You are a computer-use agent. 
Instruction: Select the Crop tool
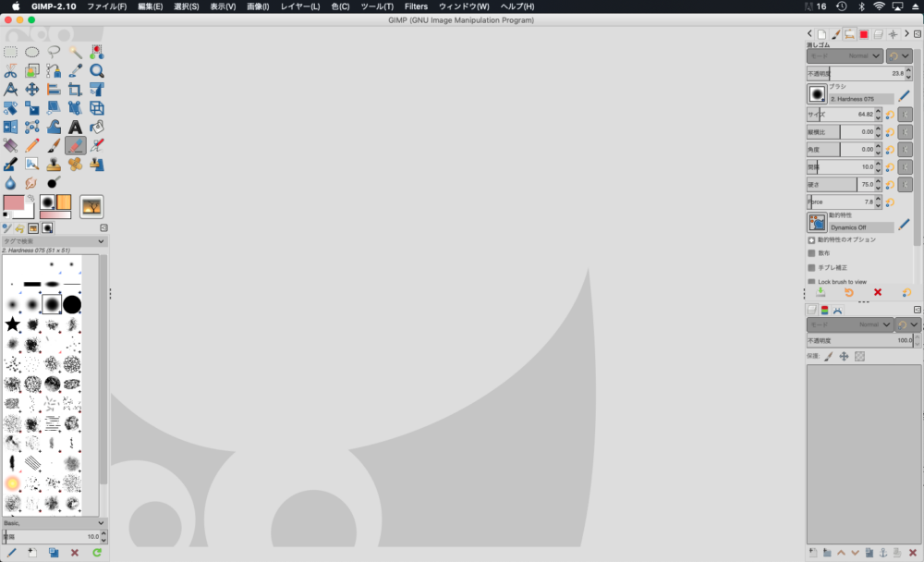coord(75,90)
